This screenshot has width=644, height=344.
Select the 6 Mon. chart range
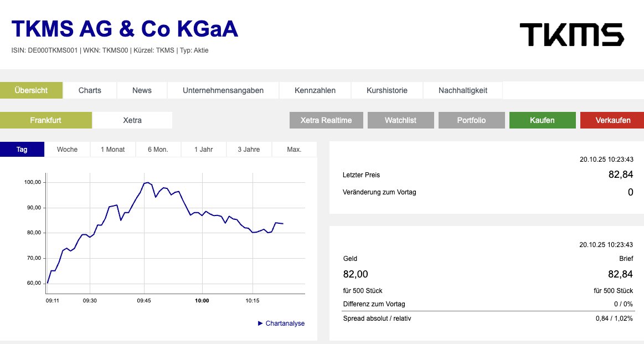coord(158,149)
